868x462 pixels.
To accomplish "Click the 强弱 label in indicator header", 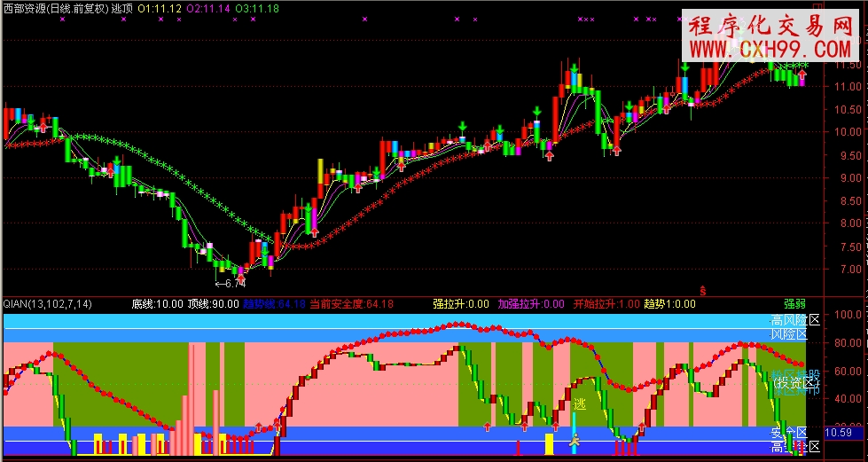I will click(794, 304).
